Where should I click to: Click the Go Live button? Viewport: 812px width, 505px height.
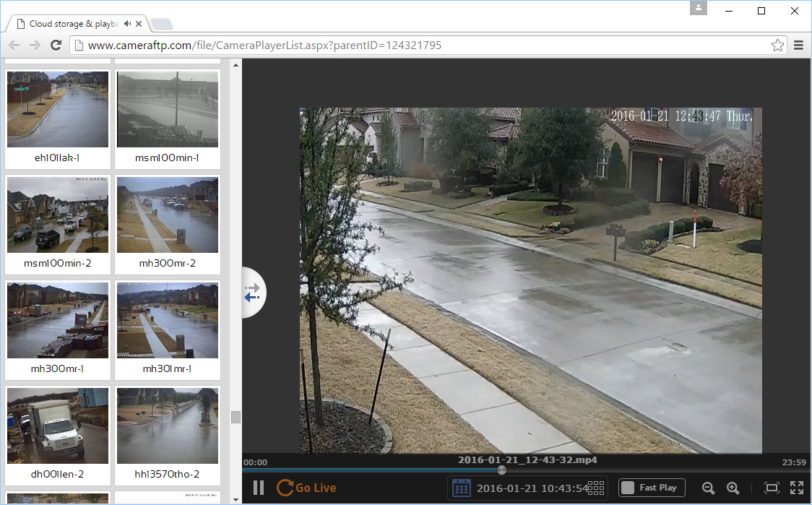click(x=306, y=488)
